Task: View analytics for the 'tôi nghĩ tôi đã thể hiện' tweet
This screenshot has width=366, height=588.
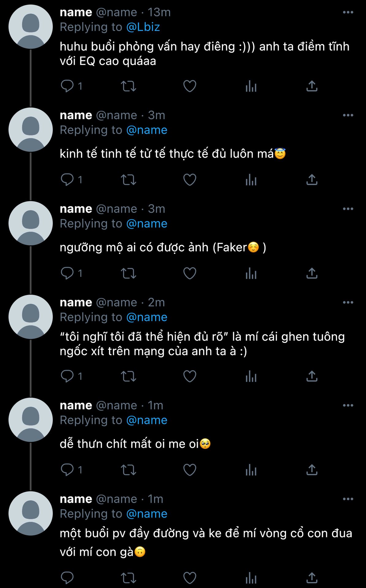Action: [x=251, y=376]
